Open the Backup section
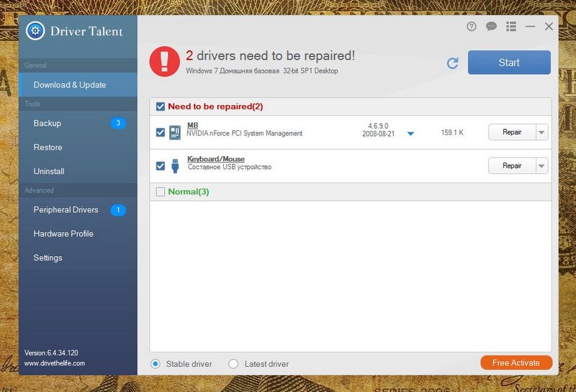The image size is (576, 392). [78, 123]
